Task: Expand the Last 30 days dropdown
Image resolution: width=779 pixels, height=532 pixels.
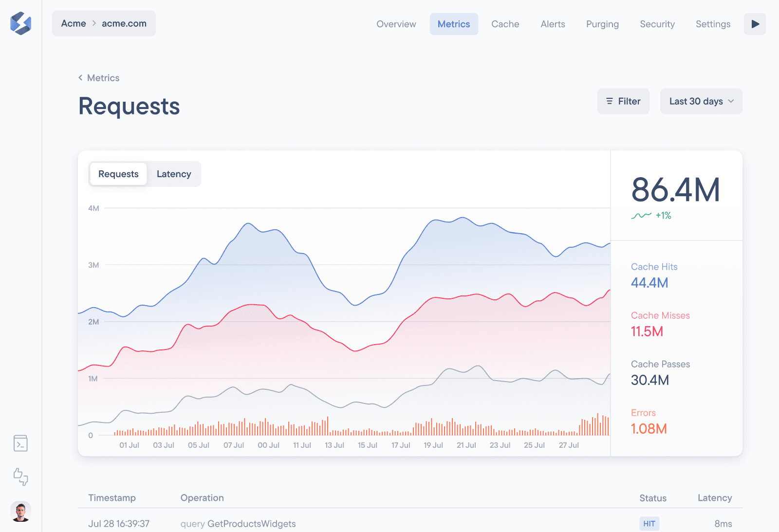Action: point(701,101)
